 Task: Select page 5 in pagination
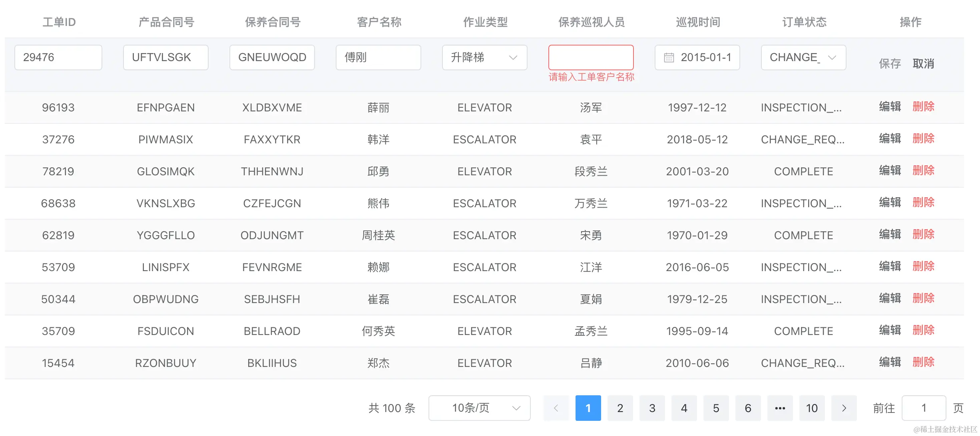[x=716, y=408]
